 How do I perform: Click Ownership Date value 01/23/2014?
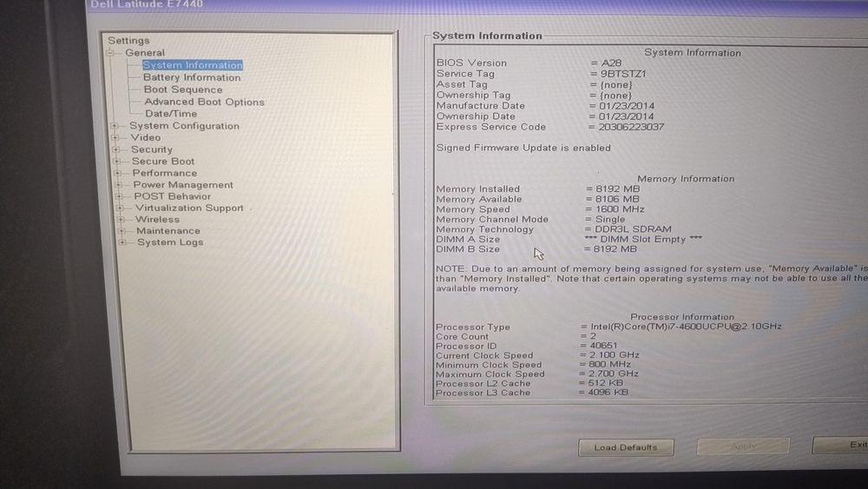coord(626,116)
